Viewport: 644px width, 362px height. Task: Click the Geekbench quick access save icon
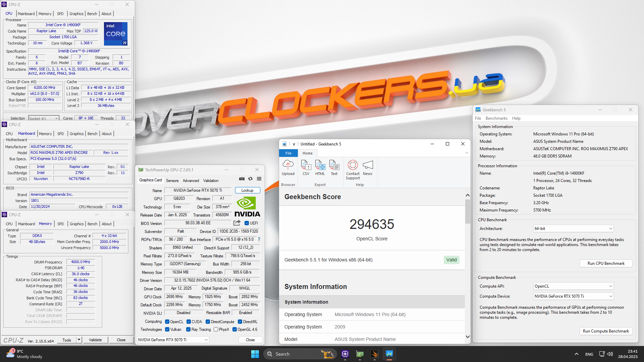pyautogui.click(x=284, y=144)
